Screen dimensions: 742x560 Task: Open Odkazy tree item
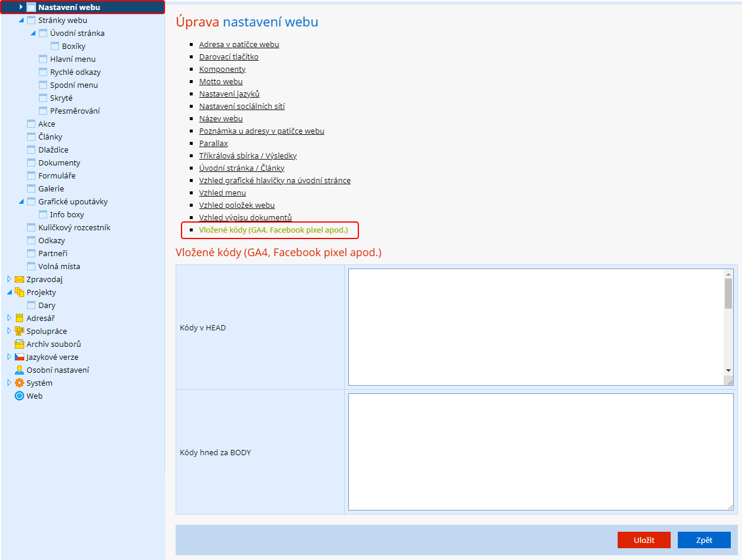(x=52, y=240)
